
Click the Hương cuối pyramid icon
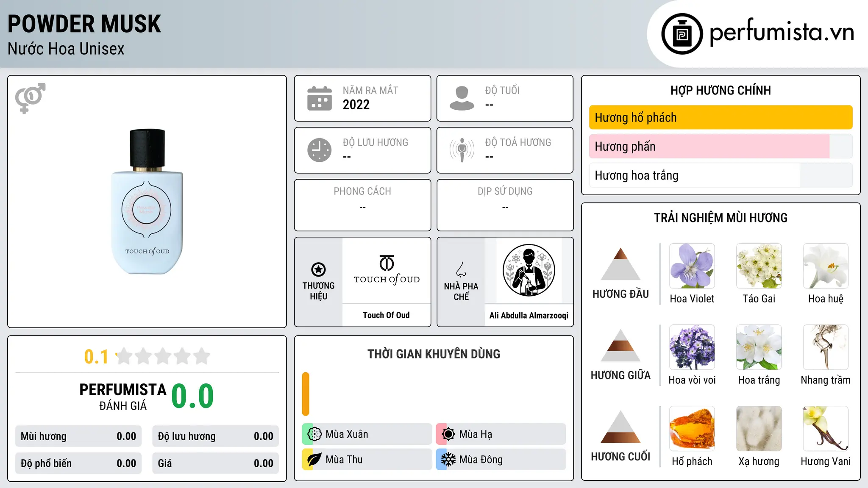(620, 427)
